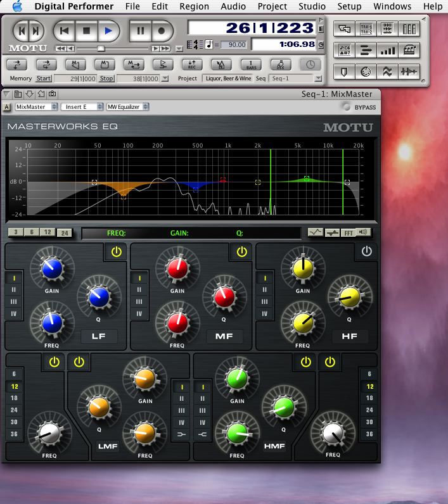Toggle the LF band power button
Viewport: 448px width, 504px height.
[x=116, y=251]
